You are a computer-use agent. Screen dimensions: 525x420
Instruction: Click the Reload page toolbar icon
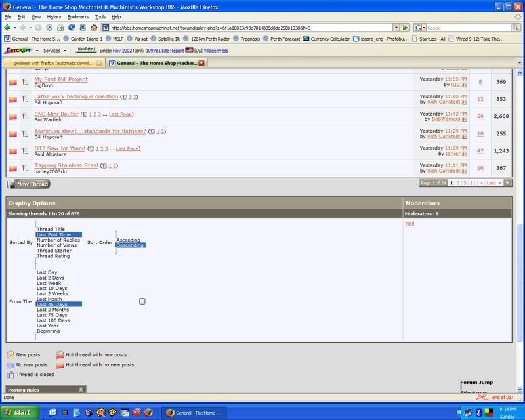pyautogui.click(x=72, y=28)
